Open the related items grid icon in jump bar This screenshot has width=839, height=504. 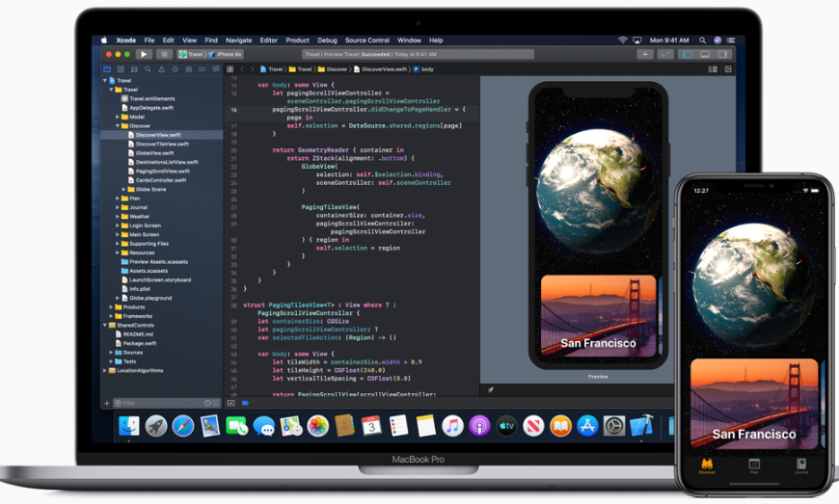pos(230,69)
